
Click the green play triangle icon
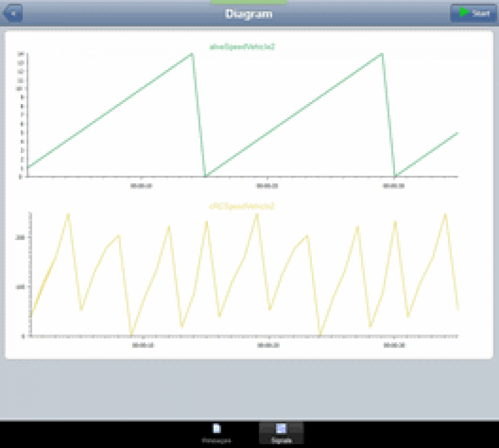pyautogui.click(x=464, y=12)
